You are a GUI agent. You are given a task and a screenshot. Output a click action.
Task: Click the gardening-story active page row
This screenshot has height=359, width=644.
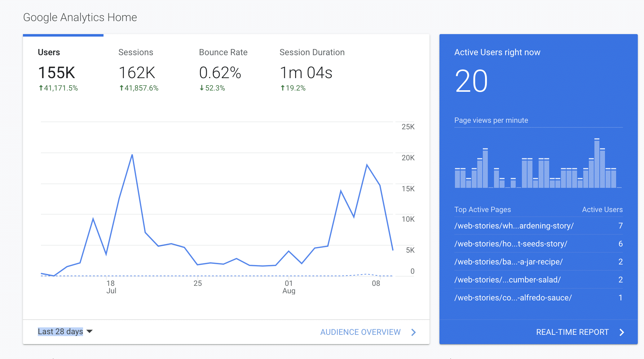(514, 226)
